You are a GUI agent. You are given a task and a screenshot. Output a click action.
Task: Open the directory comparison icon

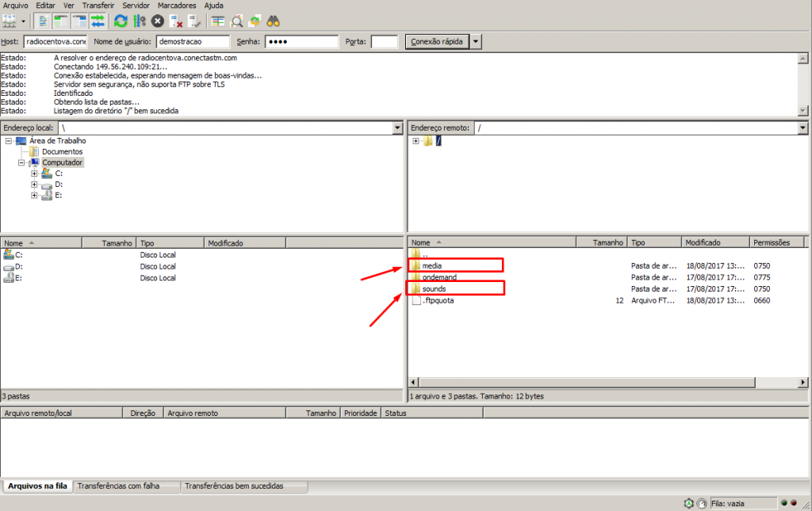click(236, 21)
